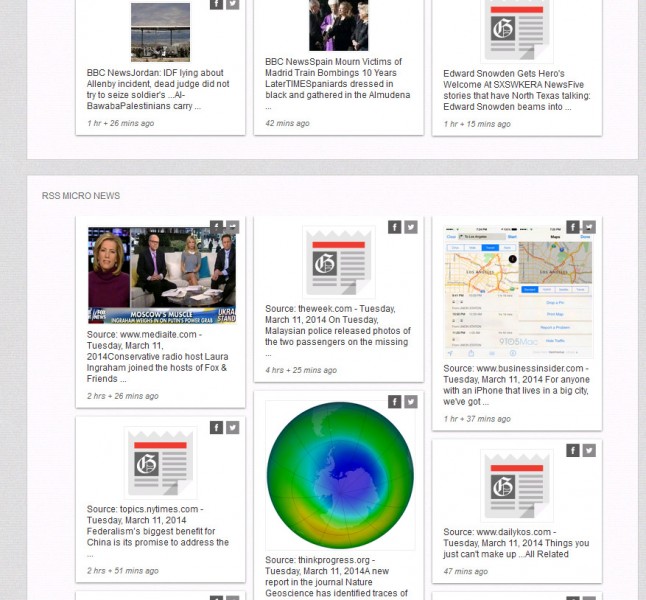The height and width of the screenshot is (600, 646).
Task: Share the Laura Ingraham mediaite story on Facebook
Action: pos(216,227)
